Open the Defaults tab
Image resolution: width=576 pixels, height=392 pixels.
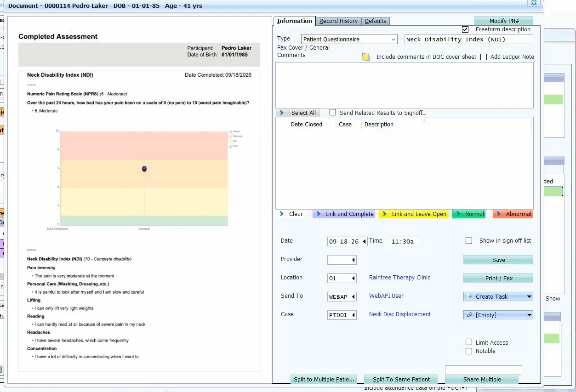tap(376, 21)
